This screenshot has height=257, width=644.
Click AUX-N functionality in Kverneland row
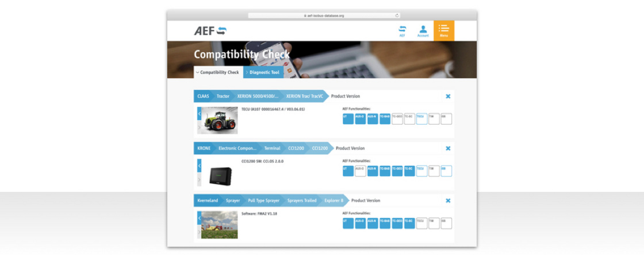[x=373, y=223]
